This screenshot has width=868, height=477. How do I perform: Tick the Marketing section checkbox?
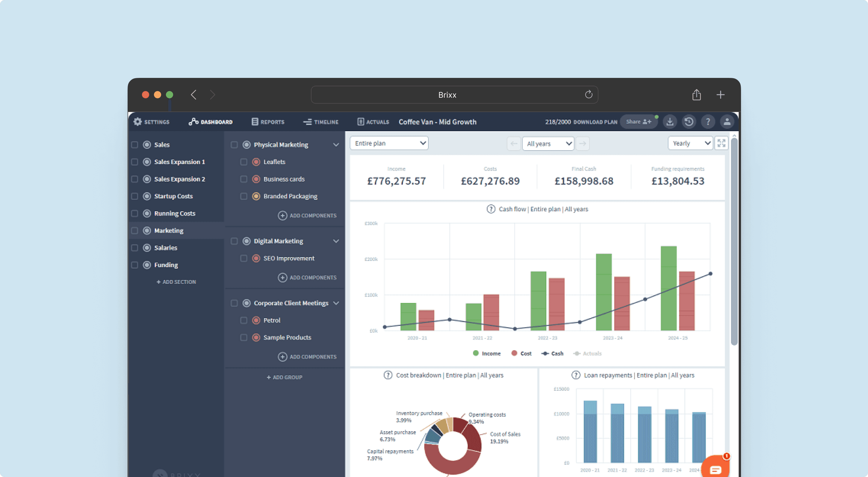click(135, 231)
